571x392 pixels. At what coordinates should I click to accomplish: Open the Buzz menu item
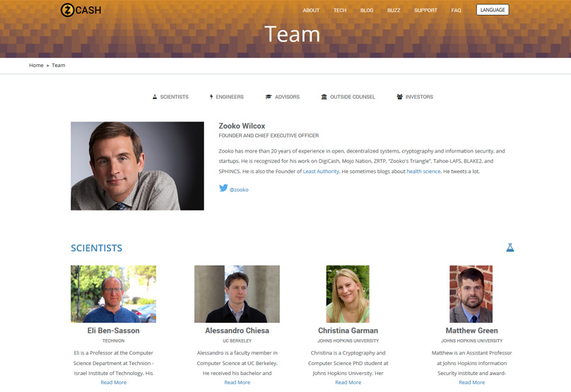click(394, 10)
